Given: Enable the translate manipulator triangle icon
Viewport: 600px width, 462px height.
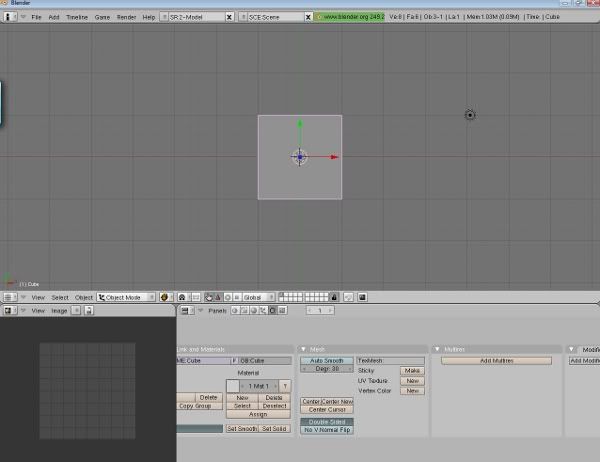Looking at the screenshot, I should (218, 297).
